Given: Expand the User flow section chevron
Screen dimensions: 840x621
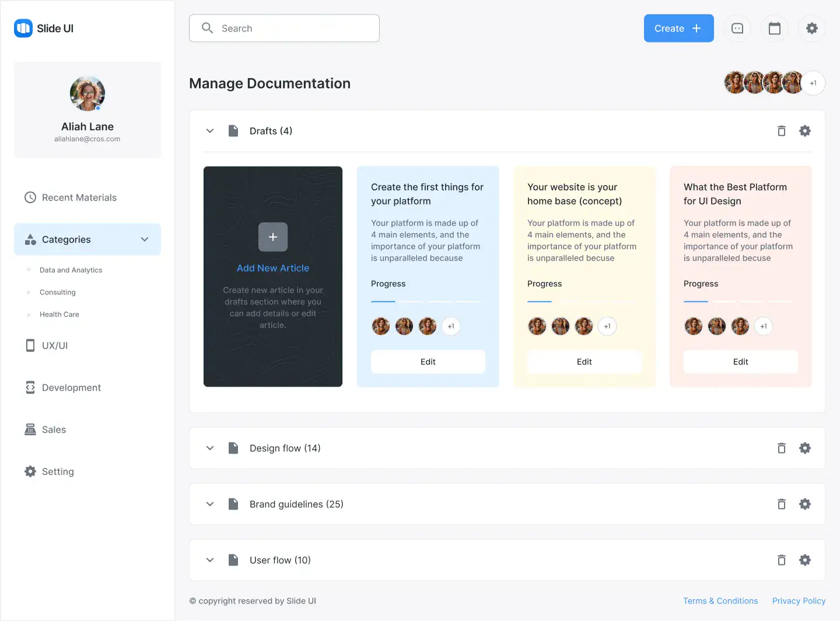Looking at the screenshot, I should [210, 560].
